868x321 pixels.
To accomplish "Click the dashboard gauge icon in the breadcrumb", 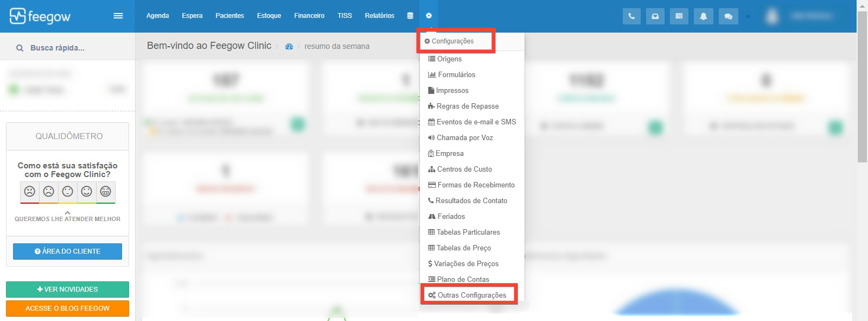I will pyautogui.click(x=289, y=47).
